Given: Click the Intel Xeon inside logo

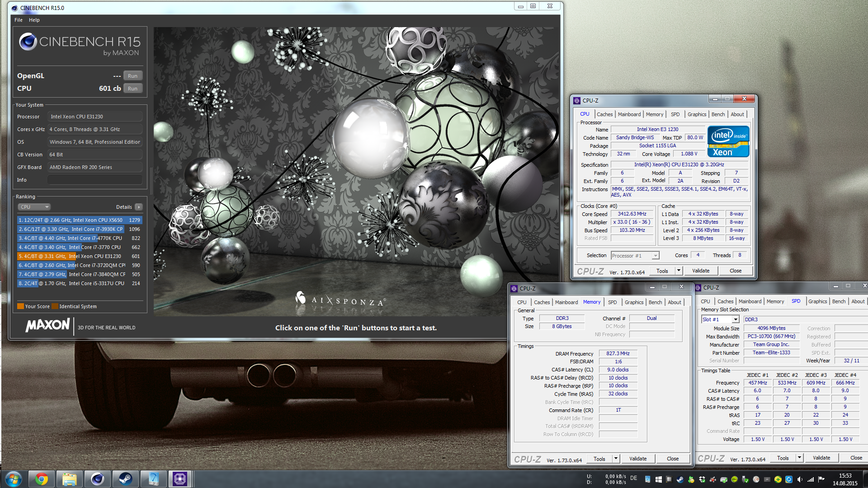Looking at the screenshot, I should 728,141.
